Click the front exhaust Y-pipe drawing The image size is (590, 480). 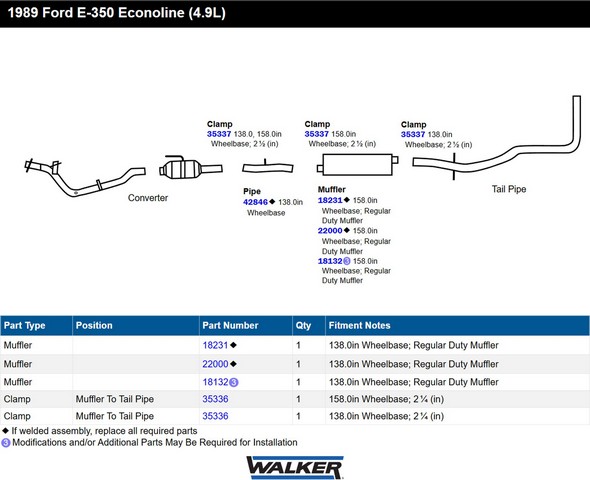coord(85,177)
